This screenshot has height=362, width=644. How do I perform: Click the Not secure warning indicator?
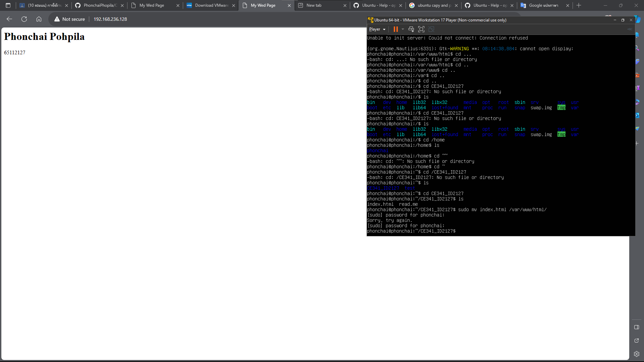69,19
